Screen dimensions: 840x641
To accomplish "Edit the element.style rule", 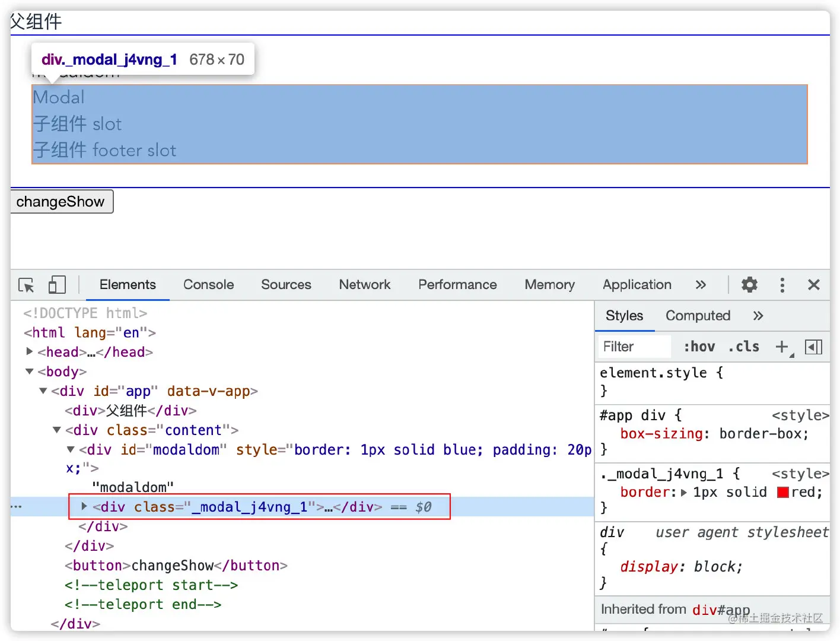I will click(x=661, y=373).
